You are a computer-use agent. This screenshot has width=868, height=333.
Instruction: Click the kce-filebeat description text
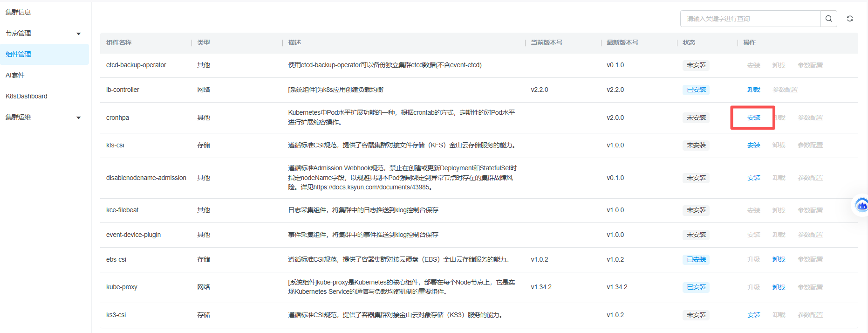(363, 210)
